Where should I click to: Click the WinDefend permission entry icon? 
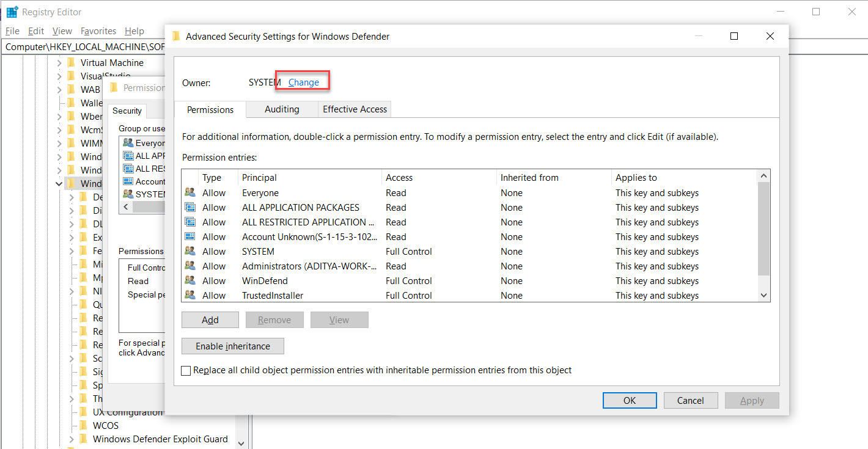click(x=190, y=281)
